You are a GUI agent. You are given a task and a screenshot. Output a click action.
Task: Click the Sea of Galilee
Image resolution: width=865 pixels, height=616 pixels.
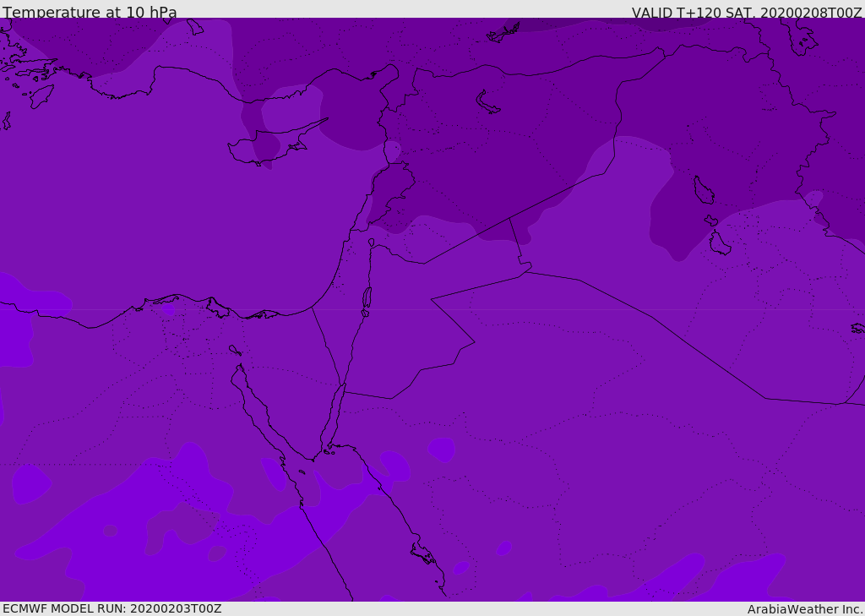click(x=371, y=243)
